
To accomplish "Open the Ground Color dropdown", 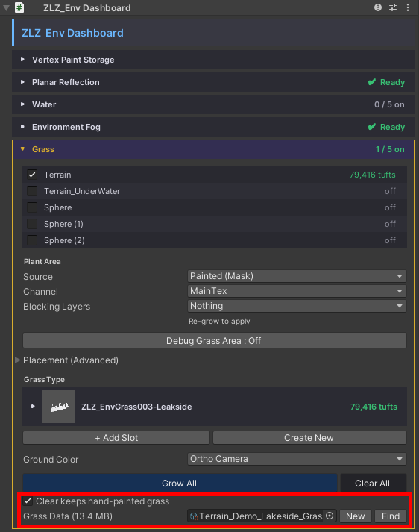I will click(x=297, y=459).
